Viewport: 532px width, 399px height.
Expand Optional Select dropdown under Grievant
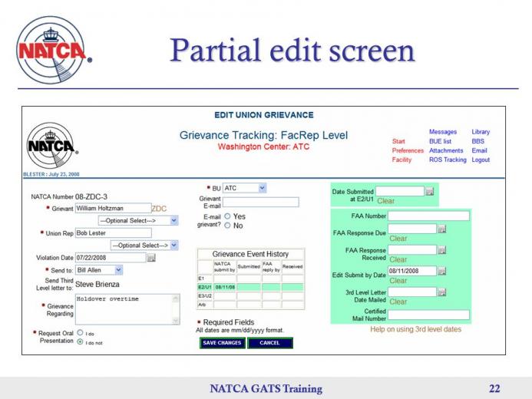coord(138,220)
